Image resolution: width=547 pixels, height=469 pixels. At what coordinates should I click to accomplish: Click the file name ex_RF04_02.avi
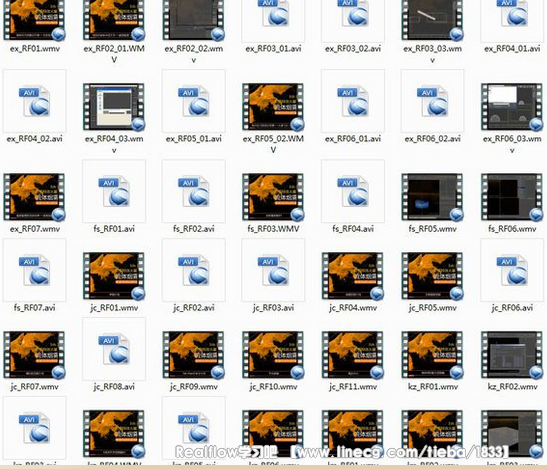click(x=34, y=139)
